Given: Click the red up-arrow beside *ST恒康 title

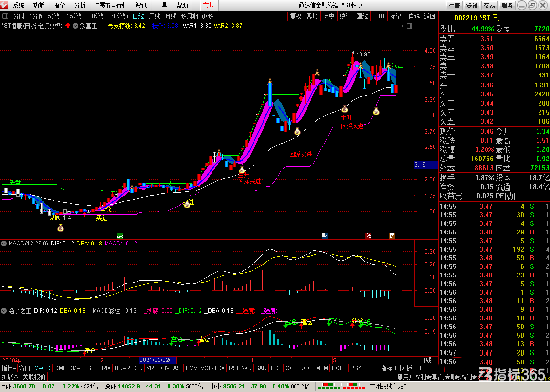Looking at the screenshot, I should (x=68, y=26).
